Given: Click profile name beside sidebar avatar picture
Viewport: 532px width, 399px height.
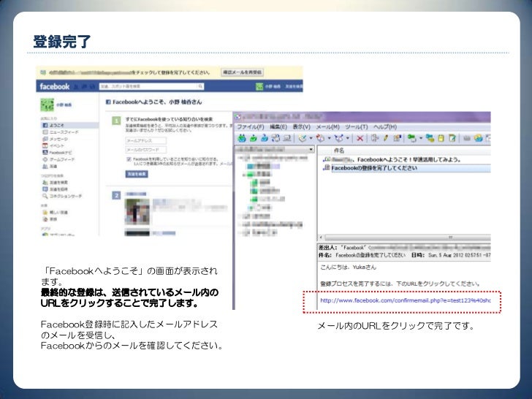Looking at the screenshot, I should click(x=64, y=104).
